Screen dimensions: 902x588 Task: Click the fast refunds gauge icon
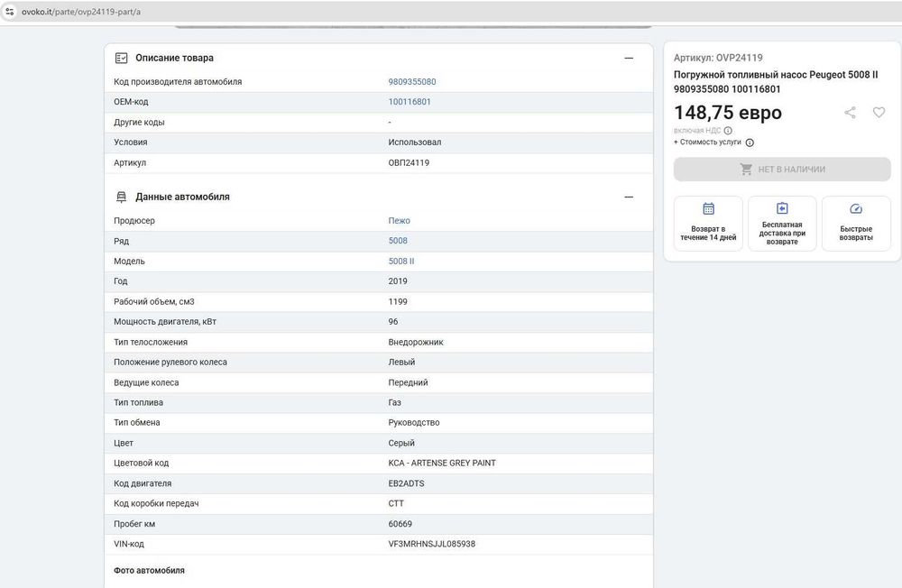click(x=856, y=209)
